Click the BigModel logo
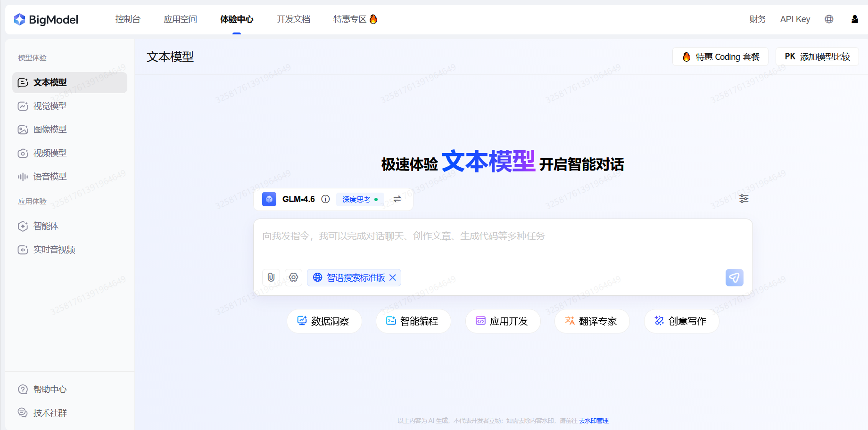The width and height of the screenshot is (868, 430). pos(46,19)
